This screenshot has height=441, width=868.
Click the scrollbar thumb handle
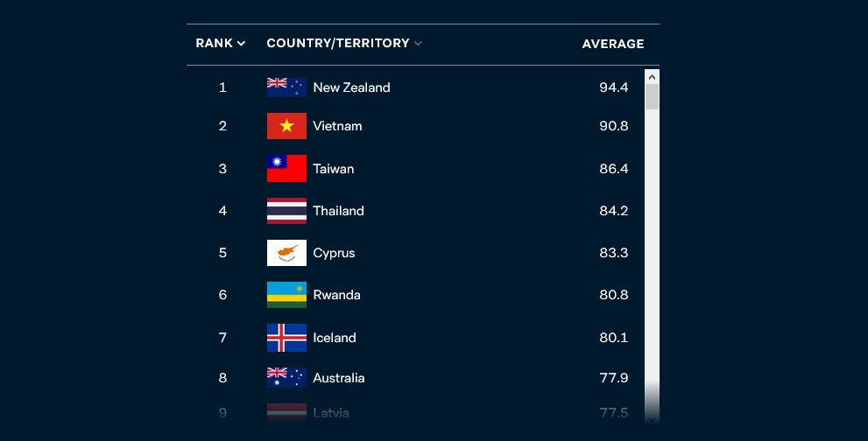(652, 97)
